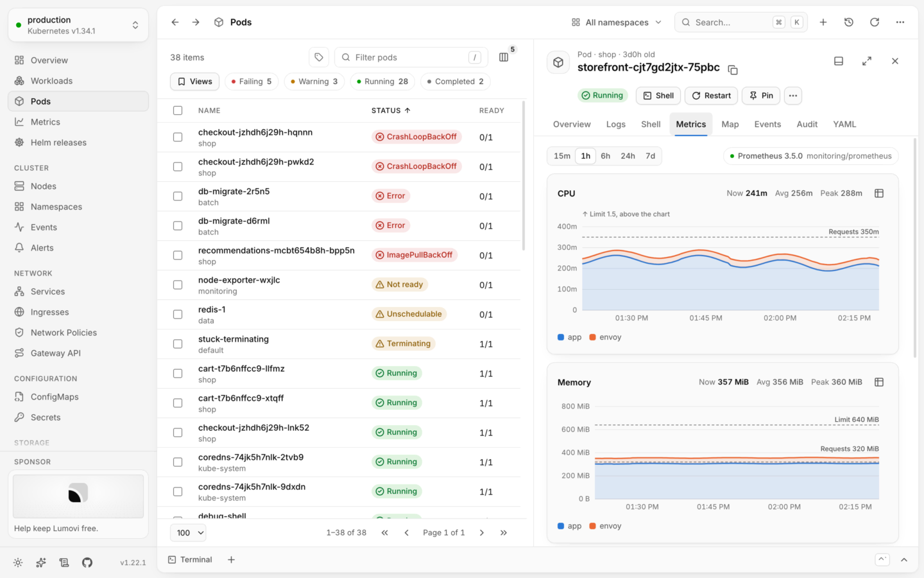Screen dimensions: 924x578
Task: Add a new tab with the top plus icon
Action: [x=823, y=22]
